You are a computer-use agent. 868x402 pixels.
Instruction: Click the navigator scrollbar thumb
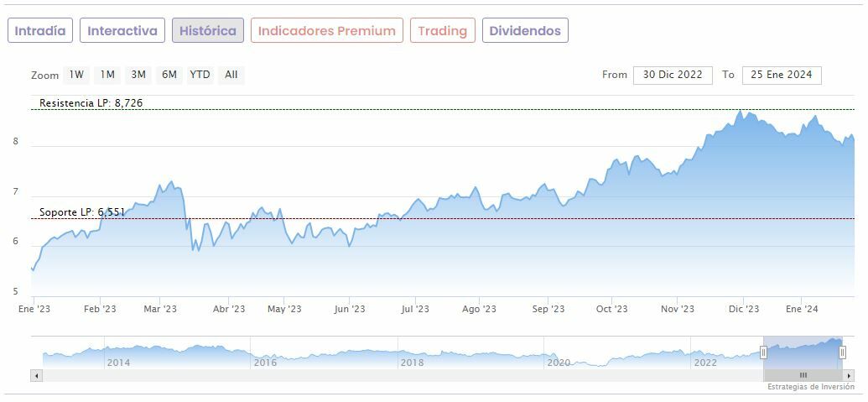coord(803,375)
